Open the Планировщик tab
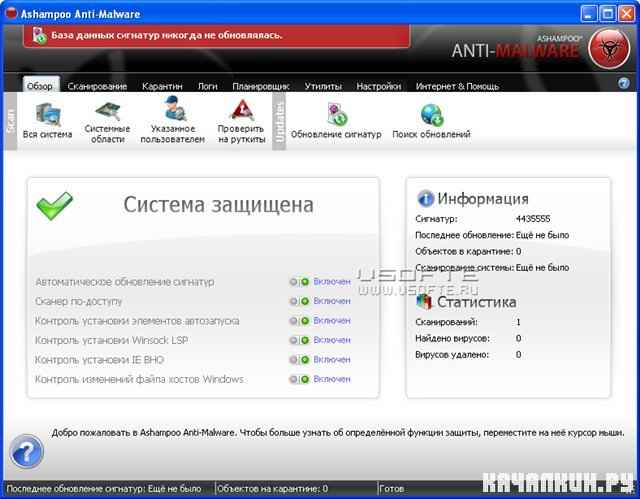Image resolution: width=640 pixels, height=499 pixels. (x=261, y=86)
